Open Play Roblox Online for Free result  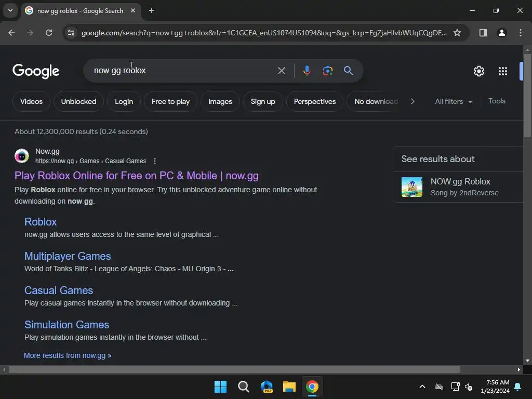pos(137,176)
